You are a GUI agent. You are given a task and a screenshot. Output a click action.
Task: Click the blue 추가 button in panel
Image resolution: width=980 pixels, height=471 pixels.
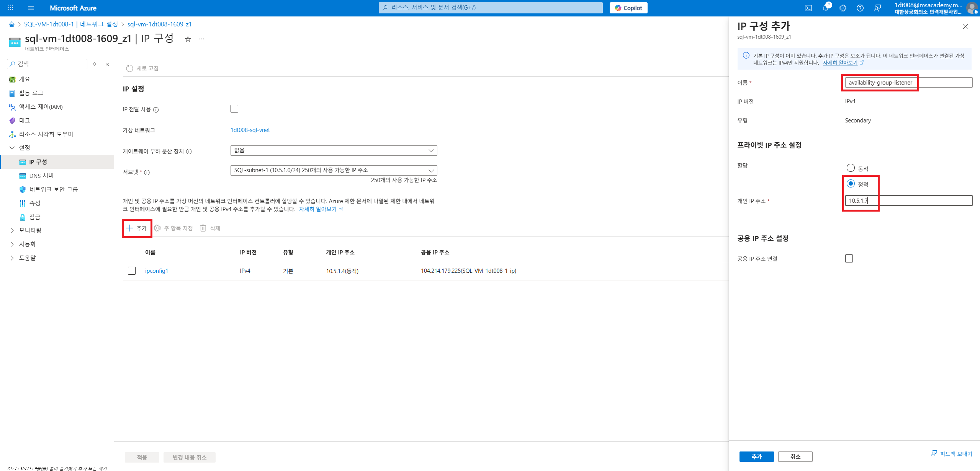point(756,456)
